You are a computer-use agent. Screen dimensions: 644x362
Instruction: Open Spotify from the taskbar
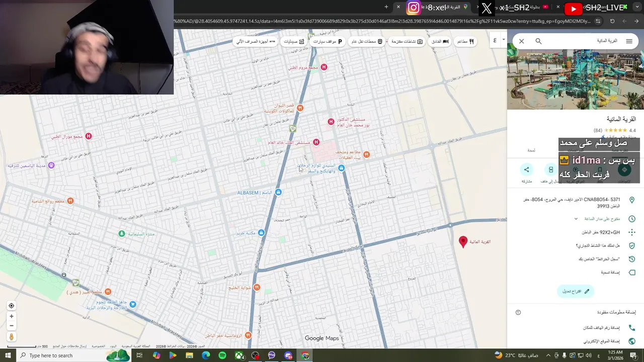pyautogui.click(x=222, y=355)
